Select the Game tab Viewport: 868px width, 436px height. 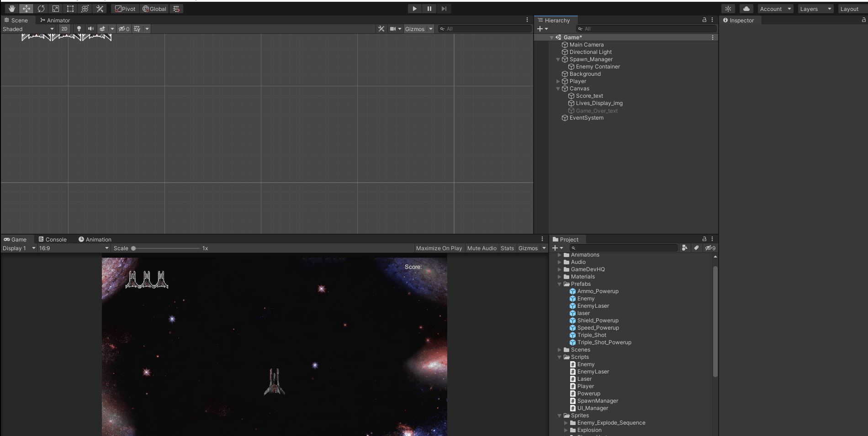coord(15,239)
